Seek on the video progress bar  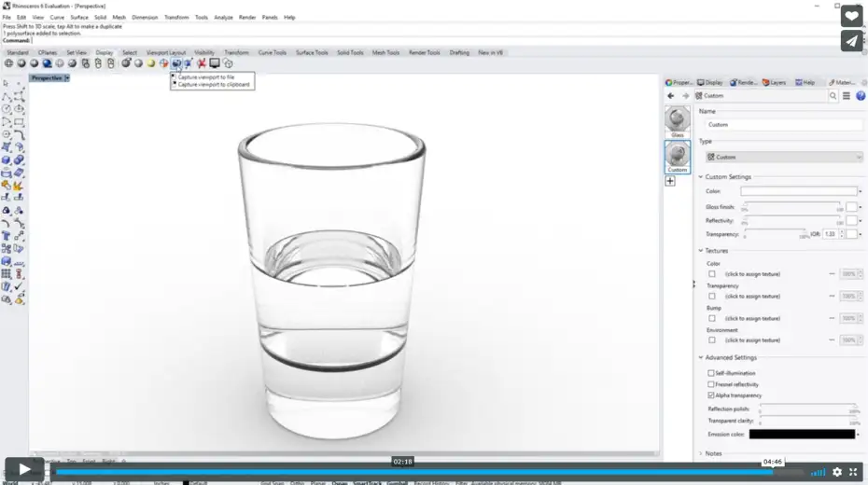tap(429, 472)
